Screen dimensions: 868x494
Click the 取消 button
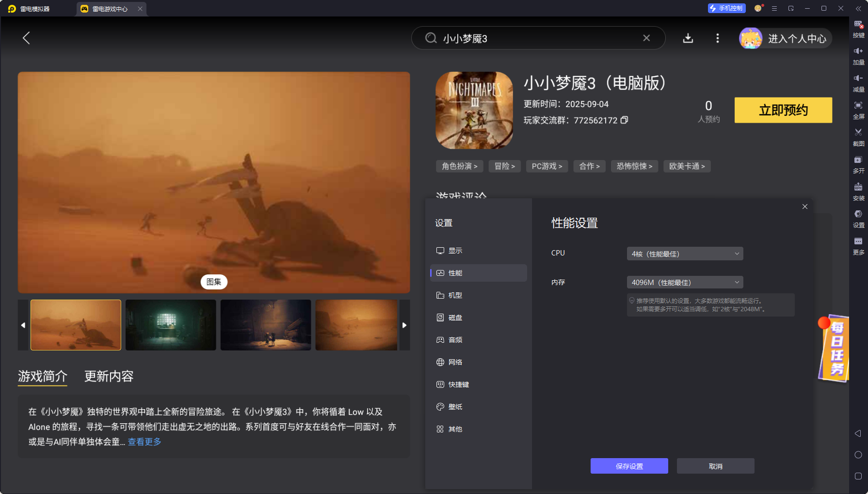click(x=715, y=466)
